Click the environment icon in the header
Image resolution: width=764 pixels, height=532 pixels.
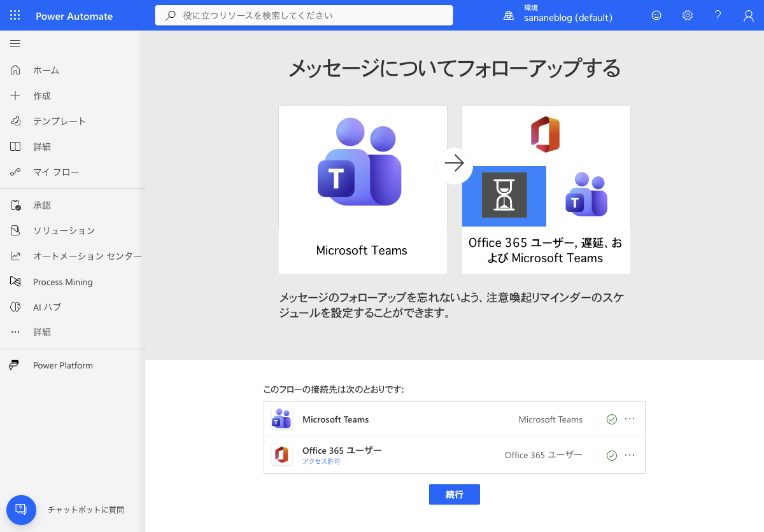tap(509, 15)
